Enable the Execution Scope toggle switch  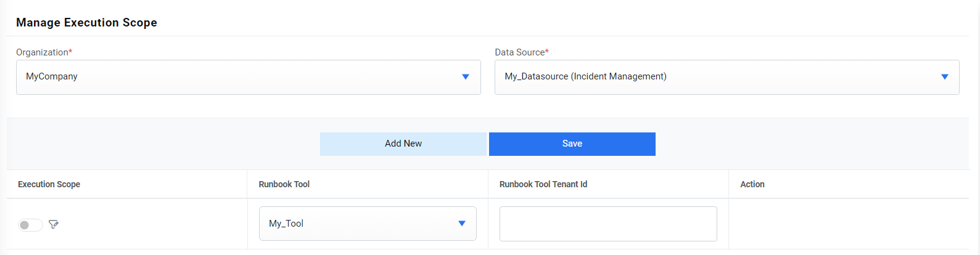coord(30,225)
